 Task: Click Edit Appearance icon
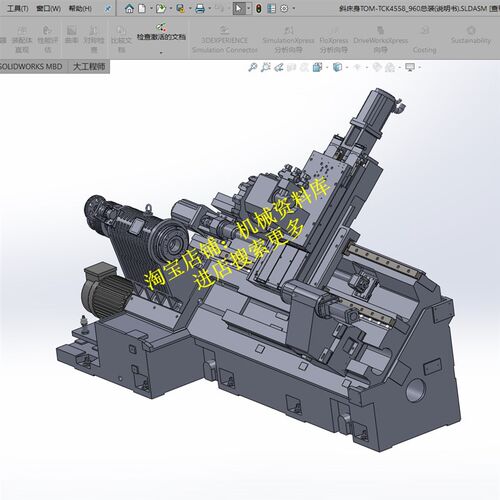tap(377, 67)
